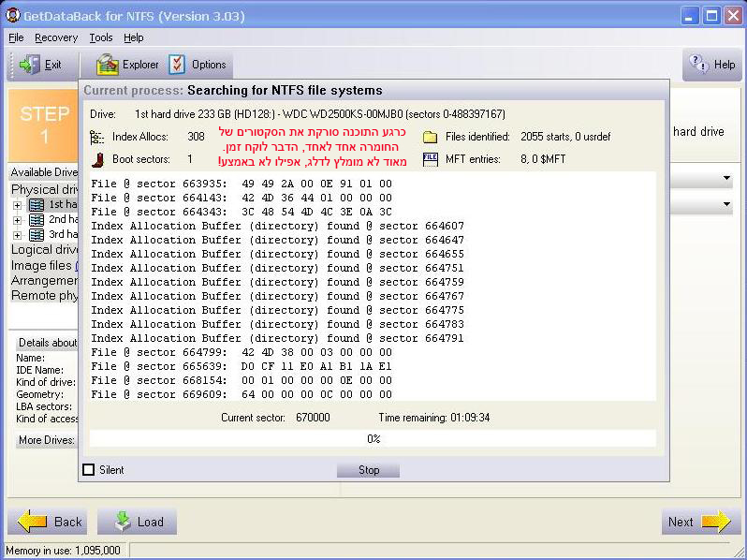The width and height of the screenshot is (747, 560).
Task: Click 'Memory in use: 1,095,000' status text
Action: click(63, 551)
